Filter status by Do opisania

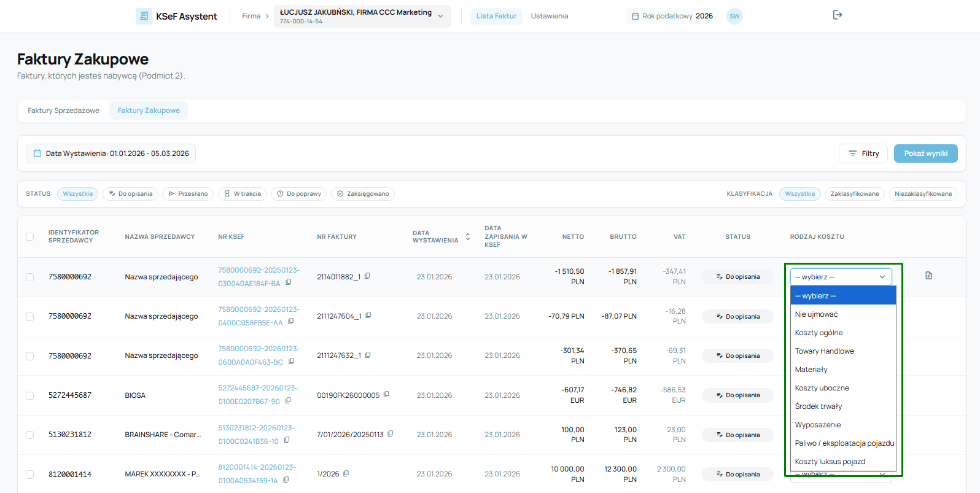[x=130, y=194]
